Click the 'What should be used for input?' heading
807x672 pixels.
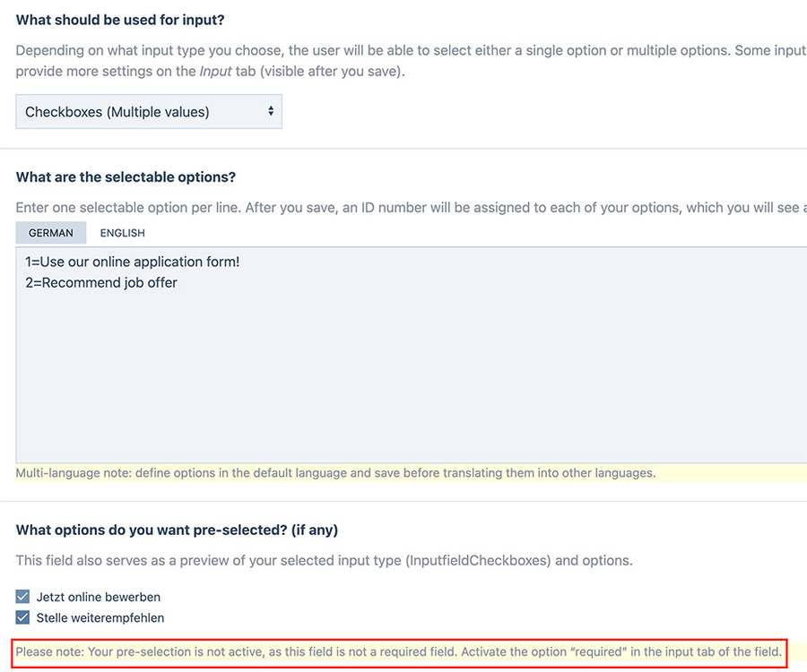pyautogui.click(x=120, y=20)
